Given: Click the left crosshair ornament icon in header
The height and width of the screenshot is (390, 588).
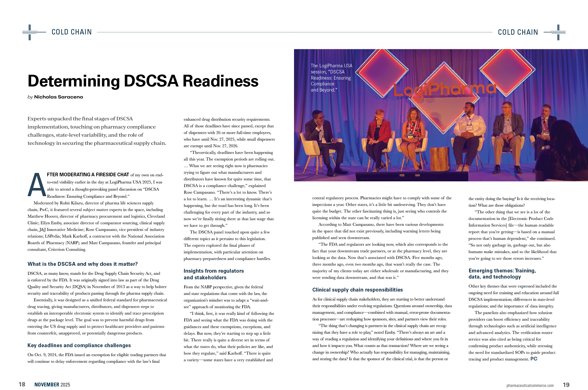Looking at the screenshot, I should [x=30, y=32].
